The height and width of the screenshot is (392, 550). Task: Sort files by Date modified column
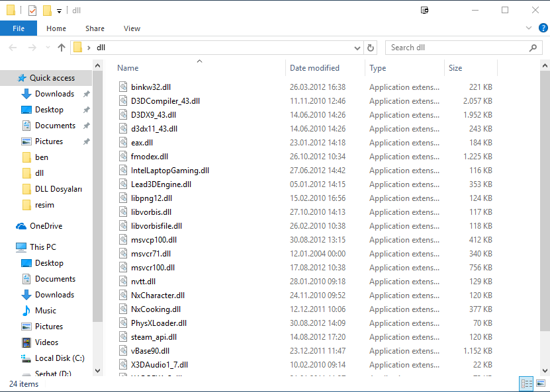315,68
